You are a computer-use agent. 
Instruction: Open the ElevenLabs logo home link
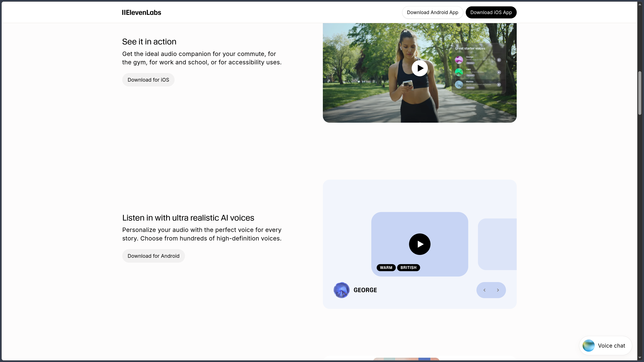click(142, 13)
